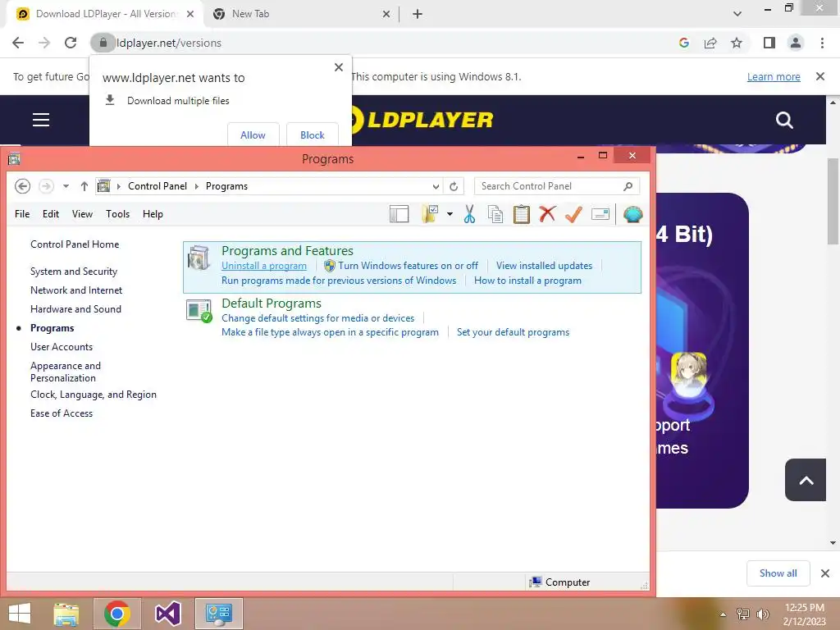Click the orange checkmark toolbar icon
The width and height of the screenshot is (840, 630).
573,214
